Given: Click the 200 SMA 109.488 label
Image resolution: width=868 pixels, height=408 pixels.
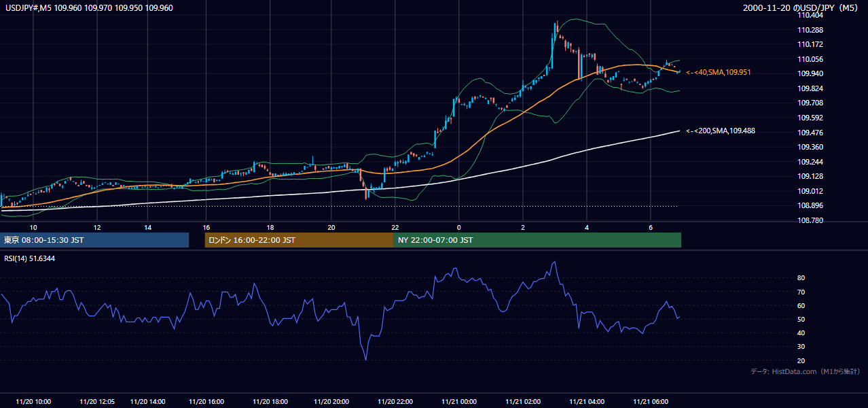Looking at the screenshot, I should point(720,131).
